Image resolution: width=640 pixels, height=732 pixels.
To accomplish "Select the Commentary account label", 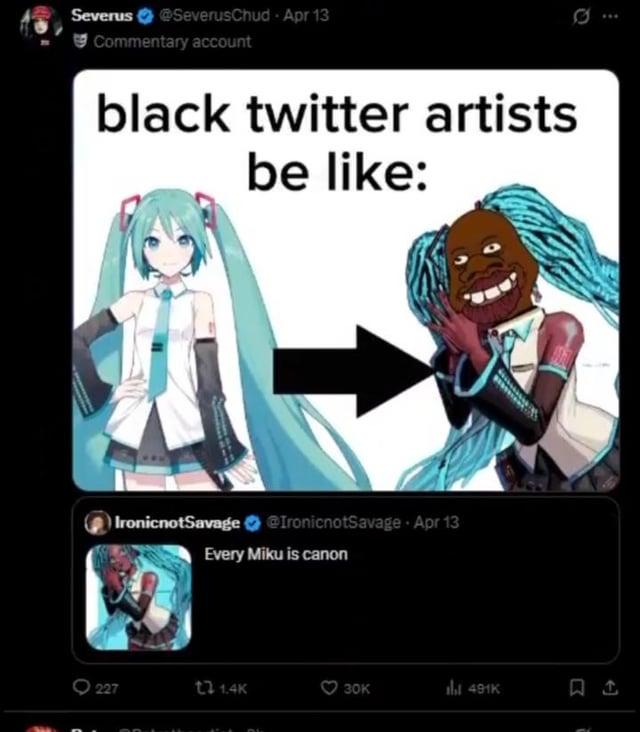I will coord(172,42).
